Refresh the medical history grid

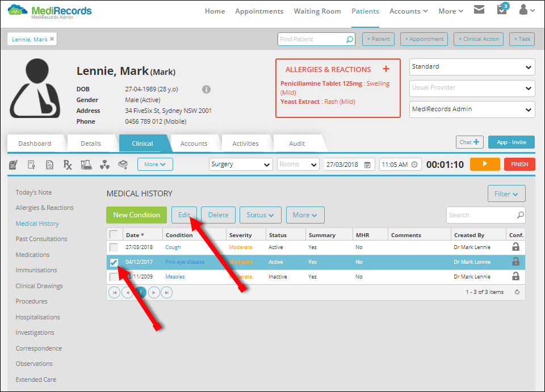click(x=517, y=292)
